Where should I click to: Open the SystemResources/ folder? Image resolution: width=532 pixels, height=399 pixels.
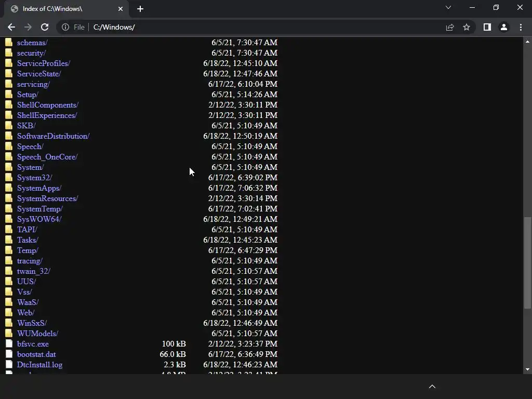(47, 198)
